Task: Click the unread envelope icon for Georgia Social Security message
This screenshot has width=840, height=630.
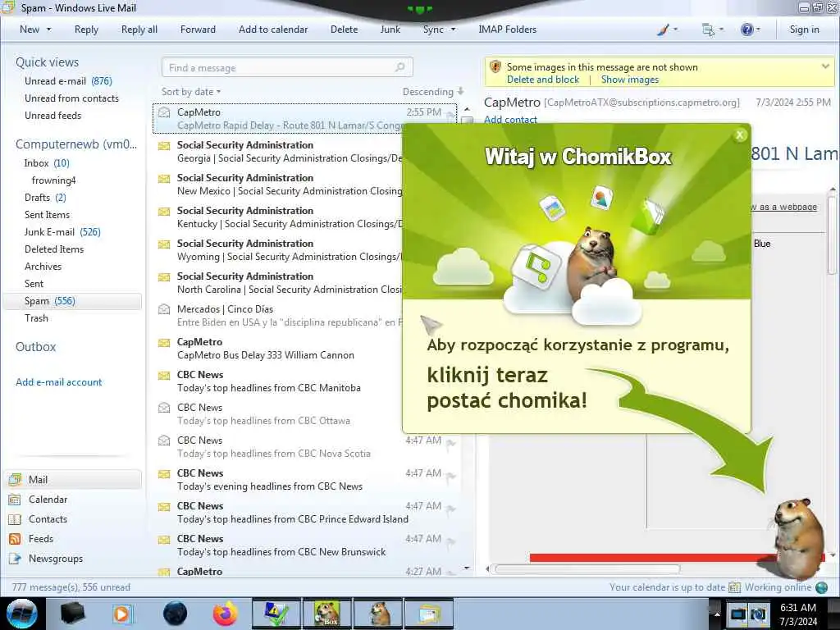Action: coord(164,145)
